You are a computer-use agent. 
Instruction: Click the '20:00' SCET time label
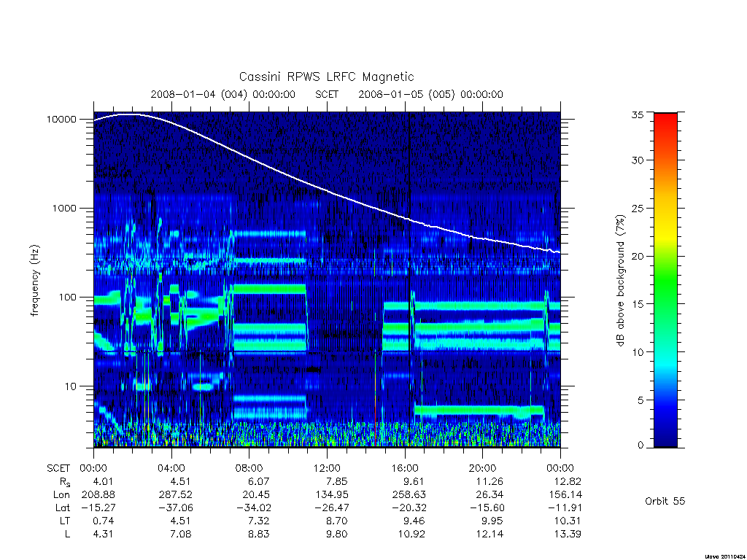click(483, 468)
